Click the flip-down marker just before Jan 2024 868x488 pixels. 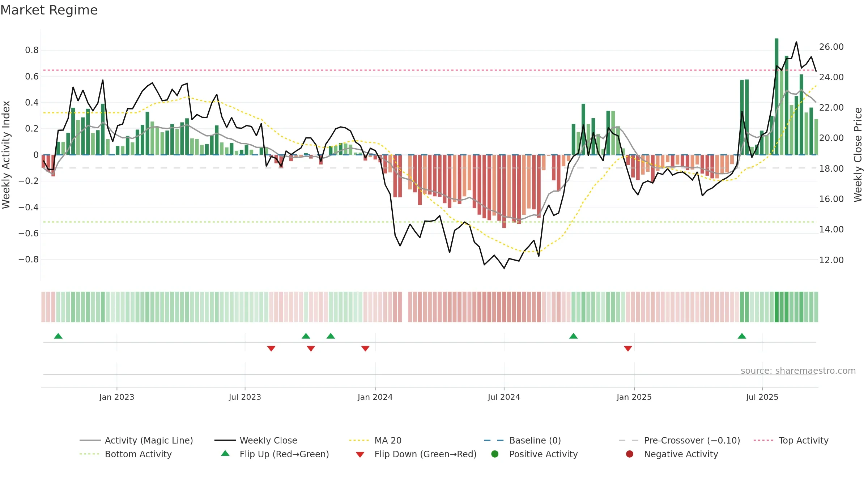(365, 348)
